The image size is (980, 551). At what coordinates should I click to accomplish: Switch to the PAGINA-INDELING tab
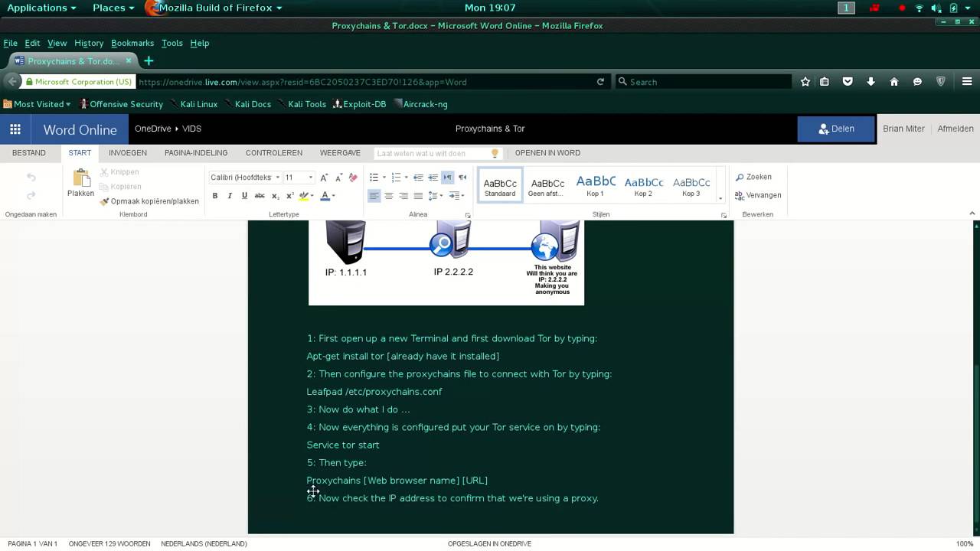[x=196, y=153]
